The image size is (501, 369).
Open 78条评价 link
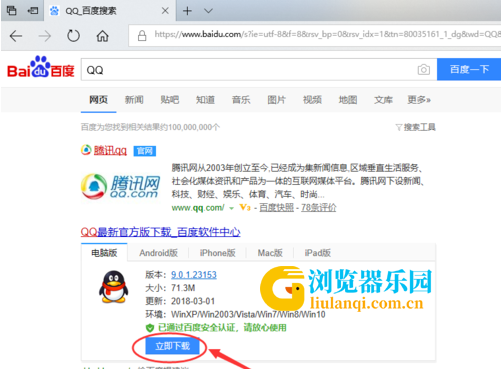(x=319, y=208)
